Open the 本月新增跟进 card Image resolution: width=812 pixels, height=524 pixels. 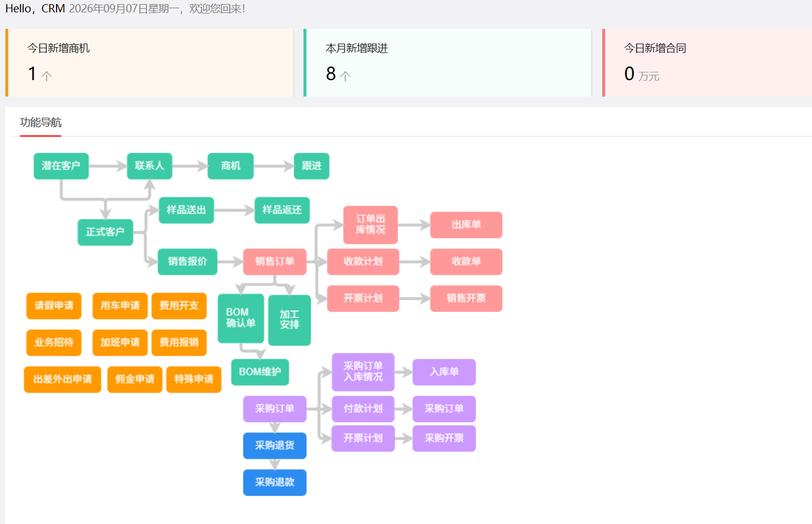coord(447,62)
